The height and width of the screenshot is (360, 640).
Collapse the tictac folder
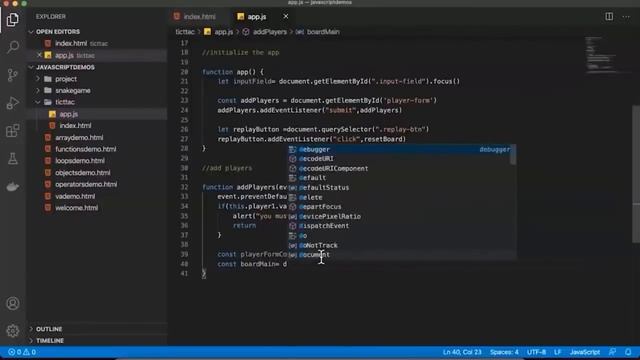pyautogui.click(x=65, y=102)
